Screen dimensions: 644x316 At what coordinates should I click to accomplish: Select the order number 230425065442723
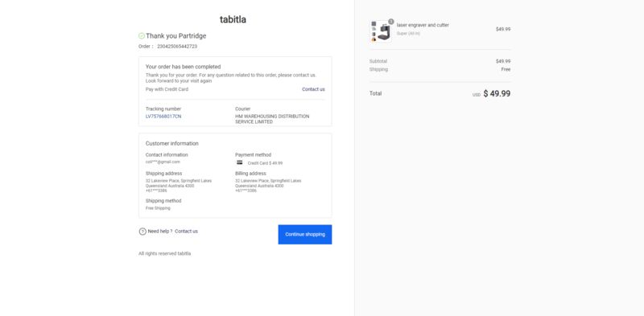(177, 47)
